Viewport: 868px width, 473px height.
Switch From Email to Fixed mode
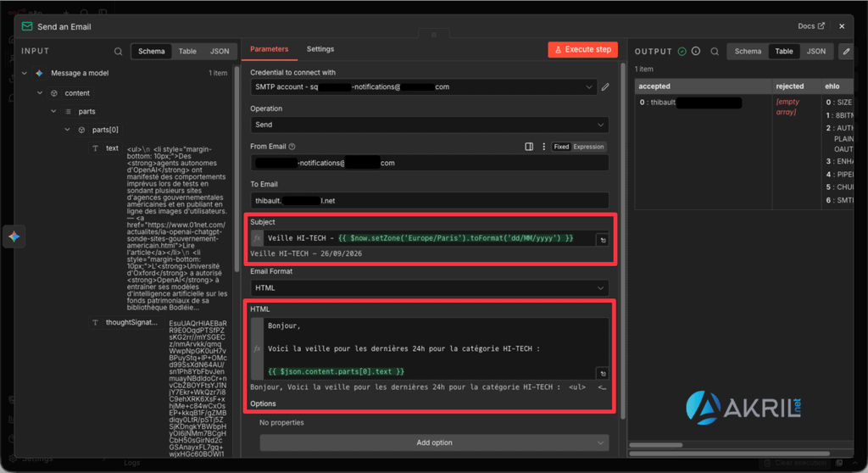click(561, 147)
